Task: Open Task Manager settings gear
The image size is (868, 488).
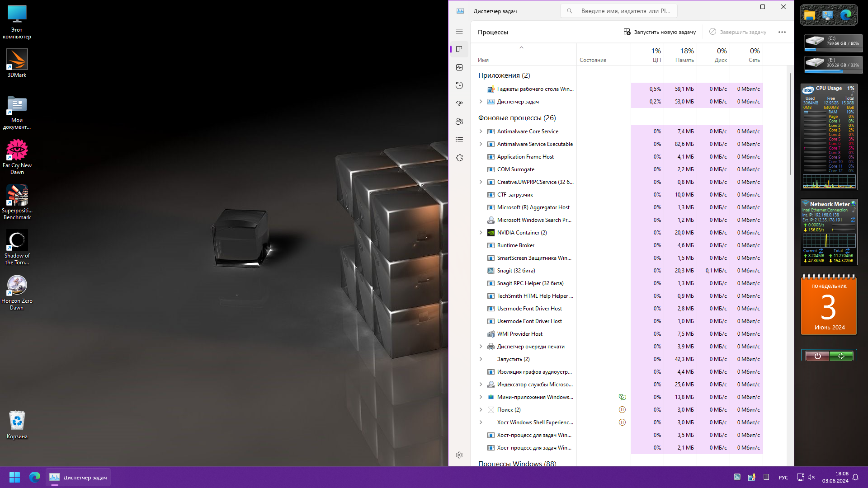Action: [459, 455]
